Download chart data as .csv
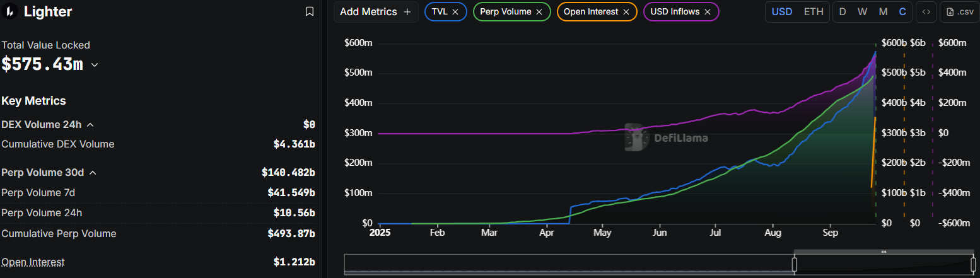The image size is (980, 278). 957,12
